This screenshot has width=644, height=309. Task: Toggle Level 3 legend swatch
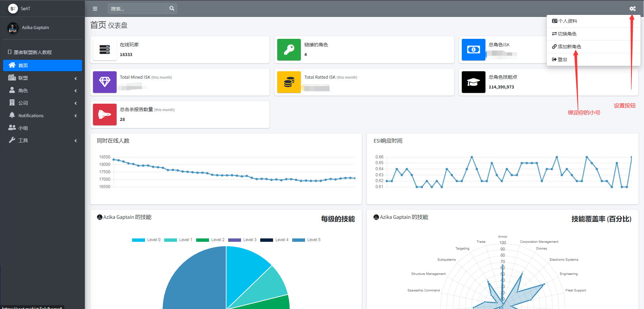(235, 240)
